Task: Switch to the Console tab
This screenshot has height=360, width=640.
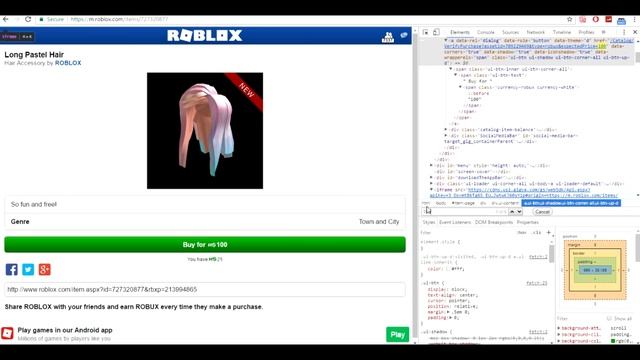Action: point(486,32)
